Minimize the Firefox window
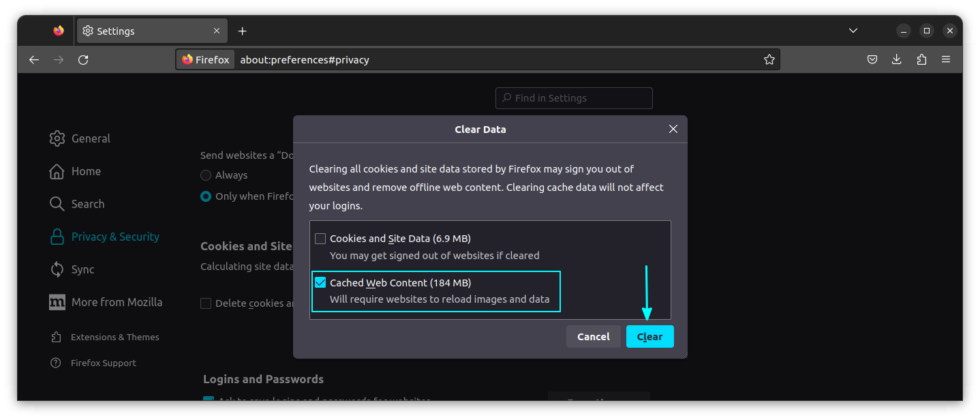 [904, 31]
